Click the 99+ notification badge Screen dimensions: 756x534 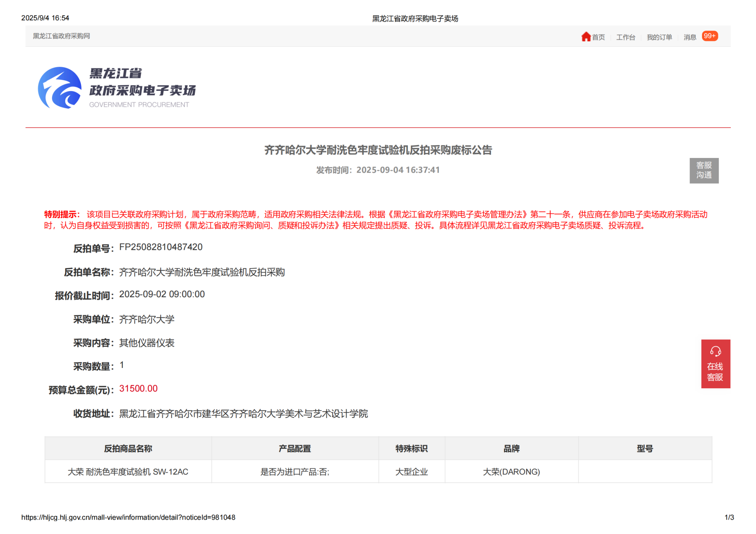[709, 36]
